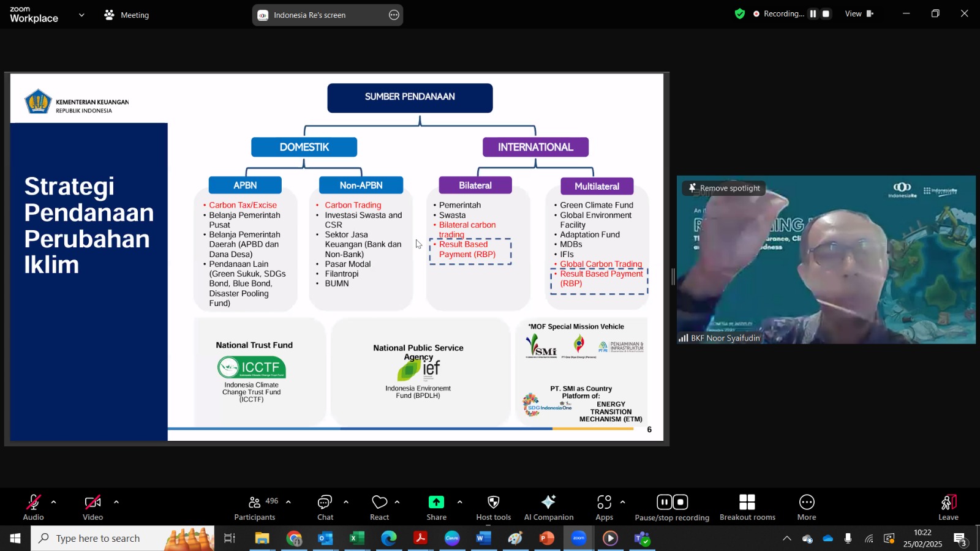Click the green encryption shield icon
Viewport: 980px width, 551px height.
740,13
